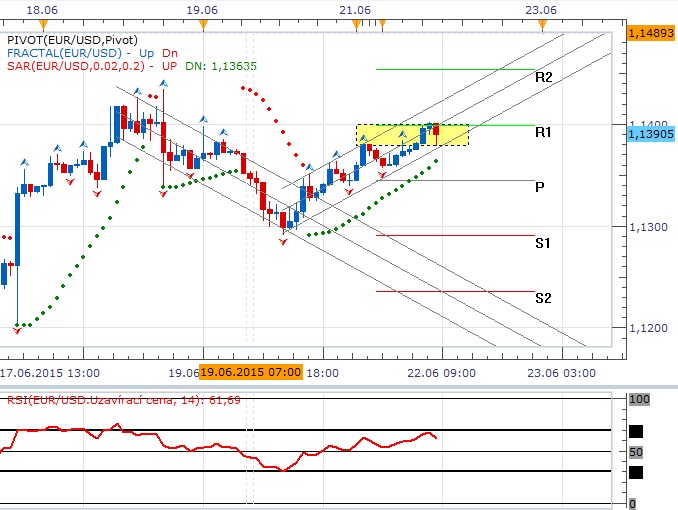This screenshot has width=678, height=510.
Task: Click the blue 1,13905 current price label
Action: click(651, 133)
